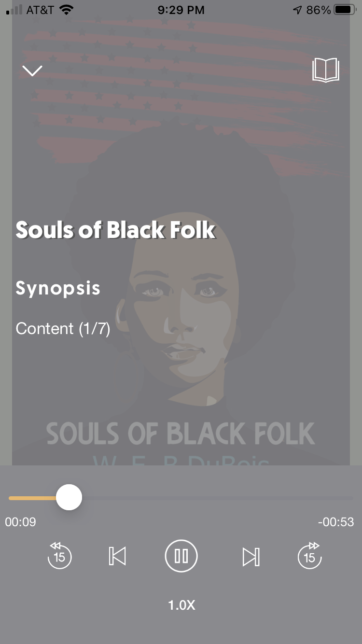Tap the battery icon in status bar
This screenshot has height=644, width=362.
click(345, 10)
